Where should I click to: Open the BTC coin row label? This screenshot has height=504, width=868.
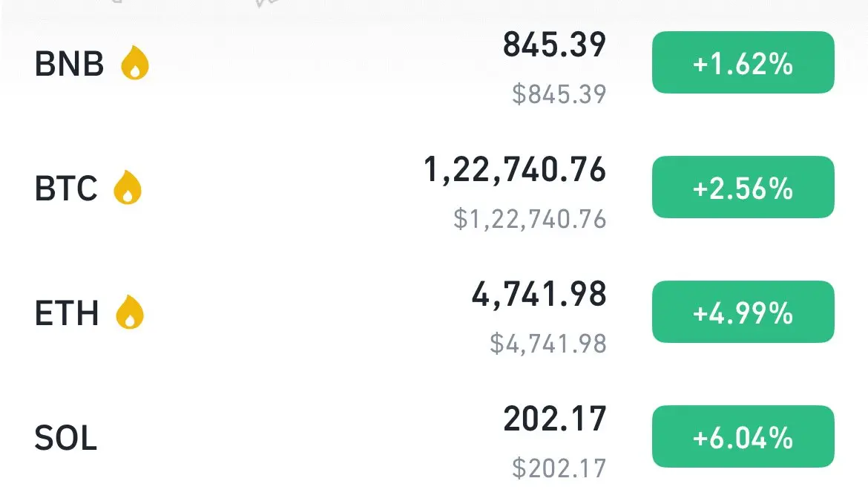point(66,188)
